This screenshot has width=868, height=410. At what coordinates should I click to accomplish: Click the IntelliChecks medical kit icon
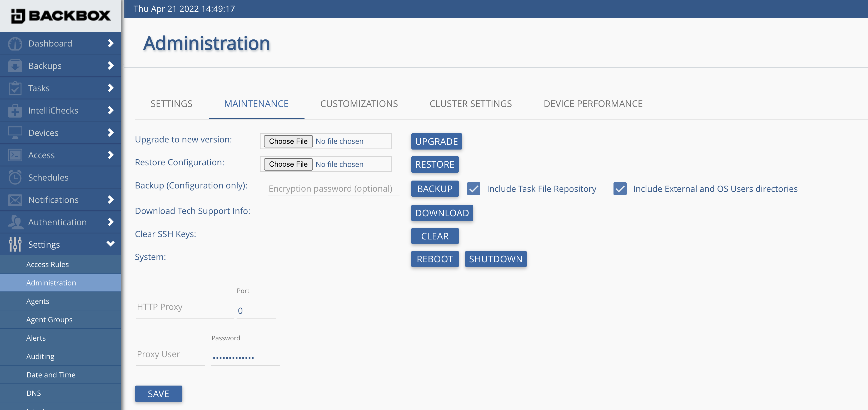point(15,110)
